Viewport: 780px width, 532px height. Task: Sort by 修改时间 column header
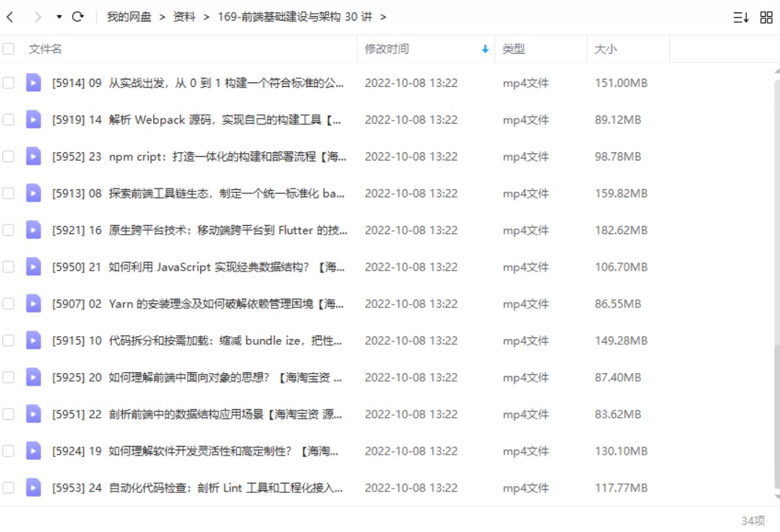(x=386, y=49)
